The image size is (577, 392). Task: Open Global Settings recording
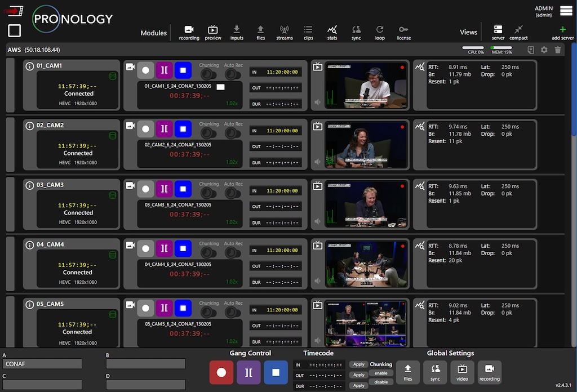pyautogui.click(x=490, y=372)
